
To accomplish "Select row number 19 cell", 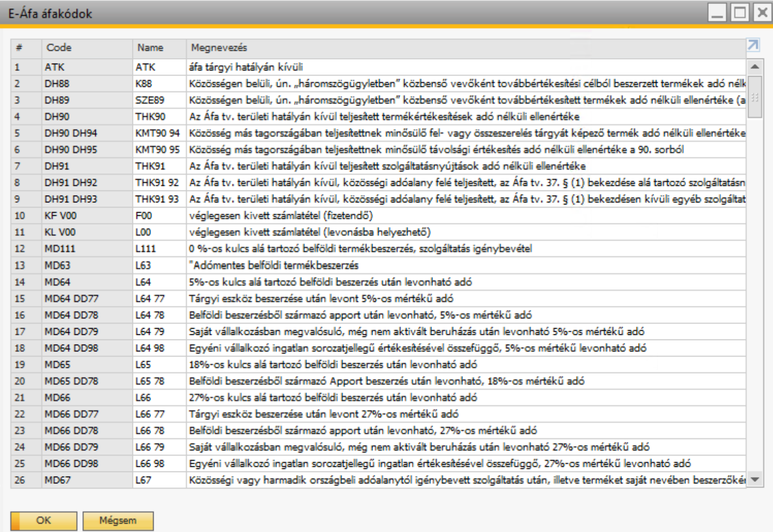I will (26, 365).
